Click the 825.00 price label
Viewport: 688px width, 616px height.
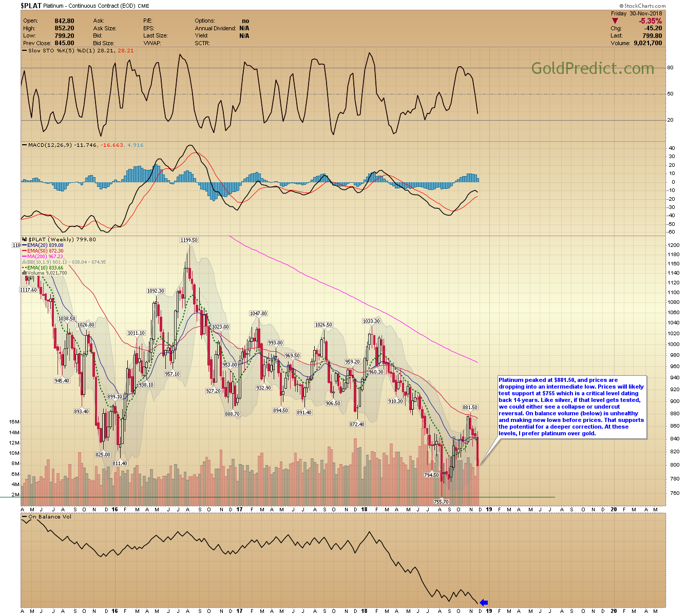click(103, 454)
